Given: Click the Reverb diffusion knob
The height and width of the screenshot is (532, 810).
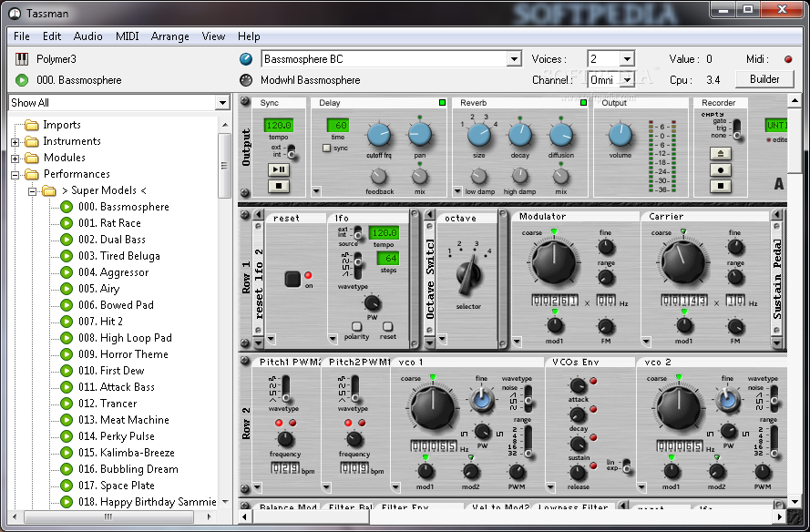Looking at the screenshot, I should [x=561, y=135].
